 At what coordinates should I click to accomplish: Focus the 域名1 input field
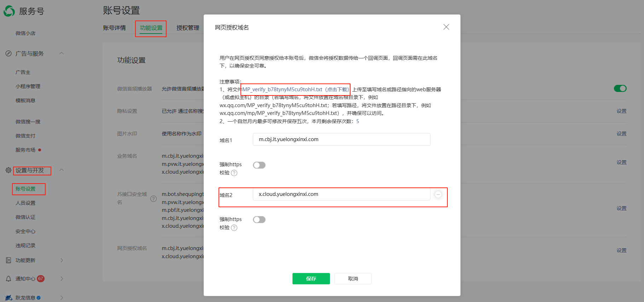[342, 139]
